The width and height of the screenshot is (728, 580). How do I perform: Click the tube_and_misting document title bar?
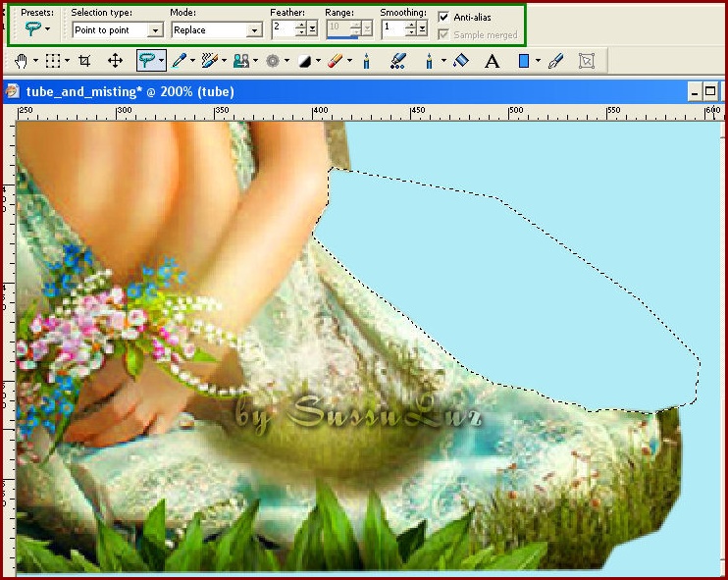(364, 91)
